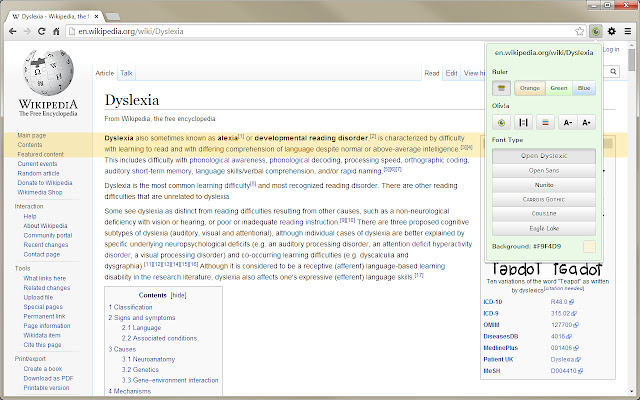The image size is (640, 400).
Task: Select the Edit tab
Action: 451,73
